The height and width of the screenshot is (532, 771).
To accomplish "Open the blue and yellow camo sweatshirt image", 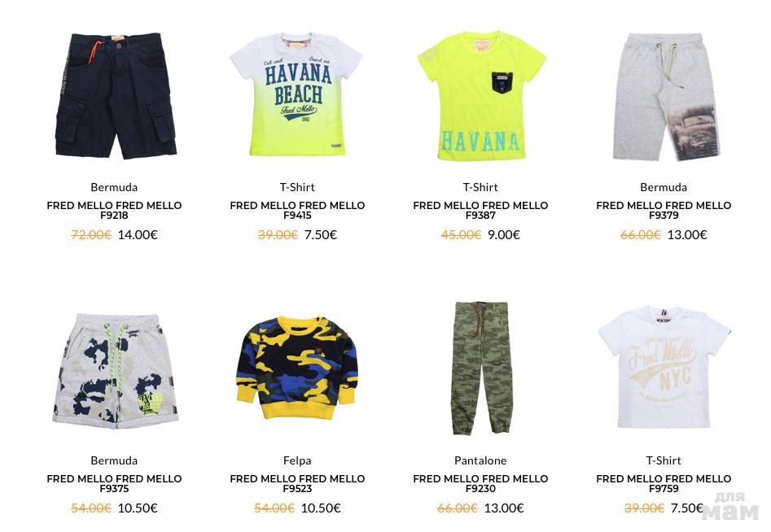I will (x=297, y=368).
